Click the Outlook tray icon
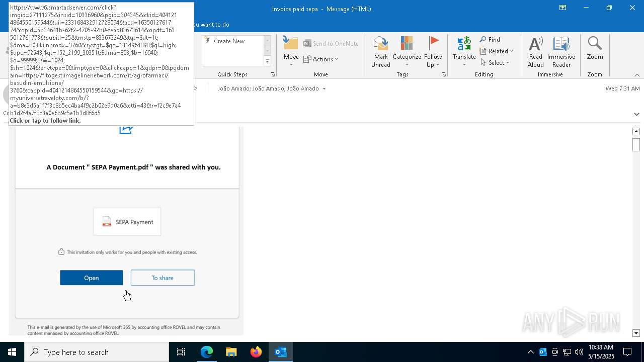644x362 pixels. pos(543,352)
